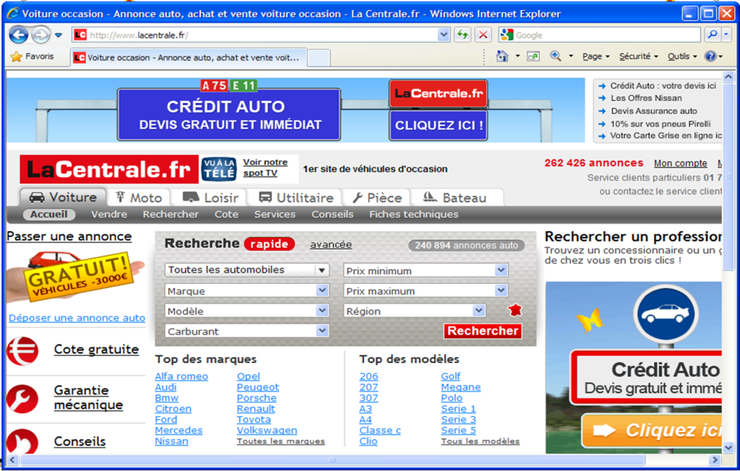Click the Devis Assurance auto link
The image size is (740, 471).
pos(654,111)
